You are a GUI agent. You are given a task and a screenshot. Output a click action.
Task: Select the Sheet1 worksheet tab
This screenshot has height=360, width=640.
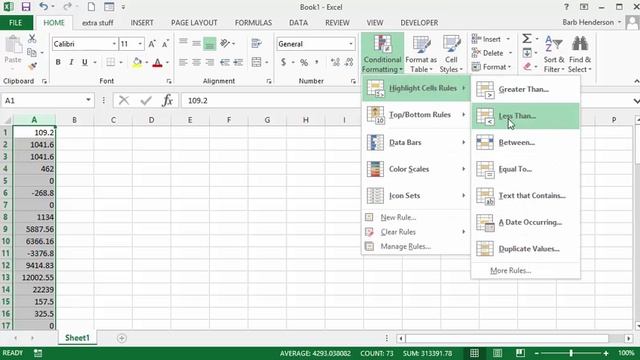[77, 338]
